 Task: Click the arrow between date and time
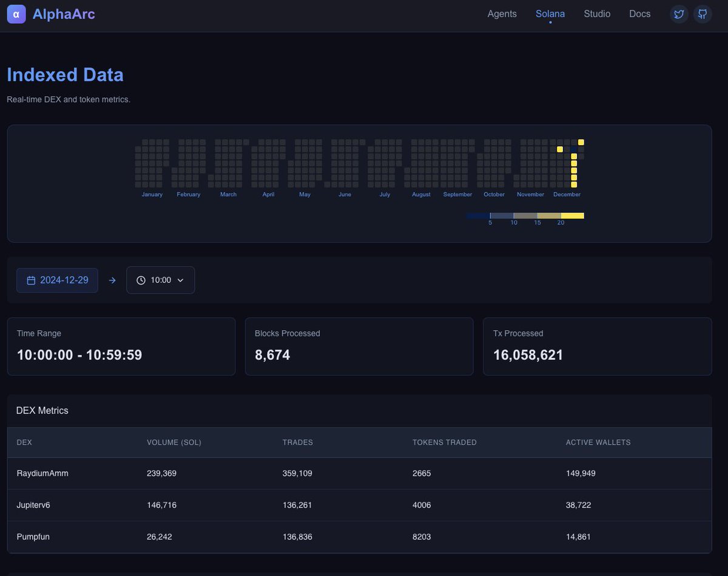click(x=112, y=280)
